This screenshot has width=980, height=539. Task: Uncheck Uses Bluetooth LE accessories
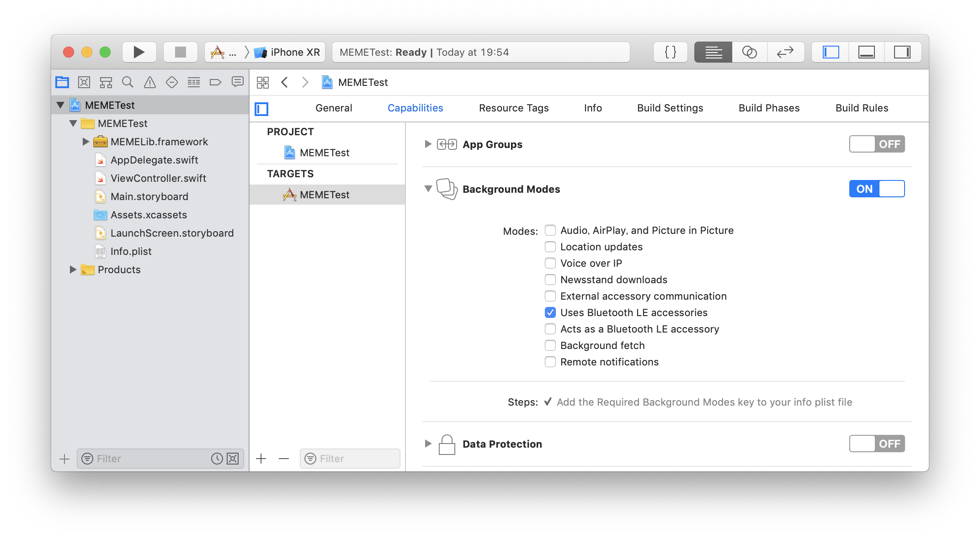(550, 312)
